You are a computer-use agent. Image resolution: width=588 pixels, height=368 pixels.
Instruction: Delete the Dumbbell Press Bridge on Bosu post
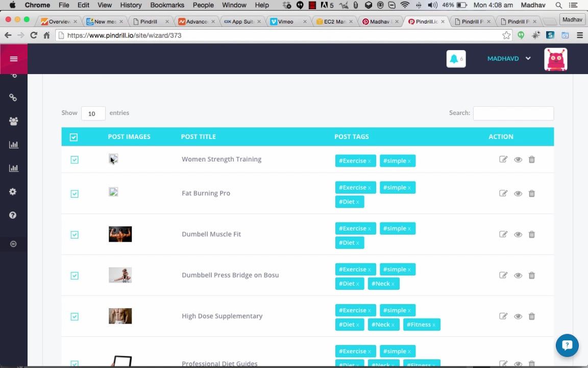[531, 275]
